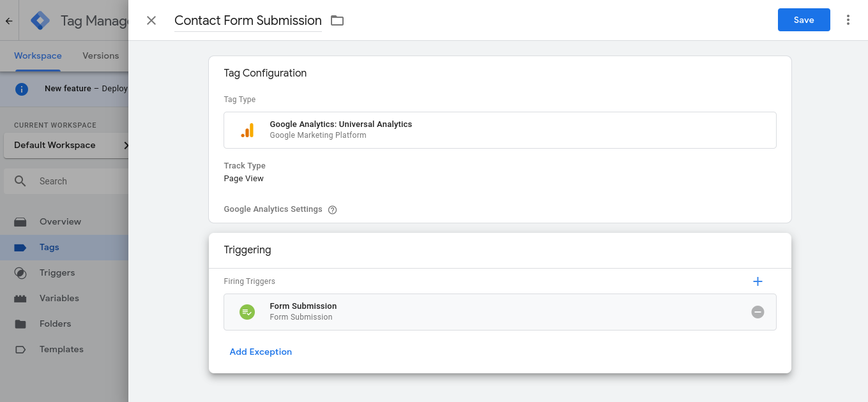Open the three-dot overflow menu

click(x=848, y=20)
